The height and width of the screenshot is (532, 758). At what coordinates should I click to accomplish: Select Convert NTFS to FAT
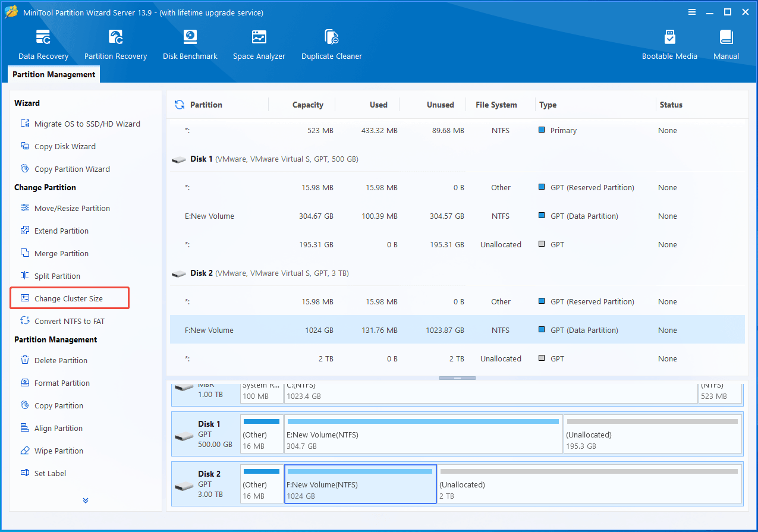(x=62, y=321)
